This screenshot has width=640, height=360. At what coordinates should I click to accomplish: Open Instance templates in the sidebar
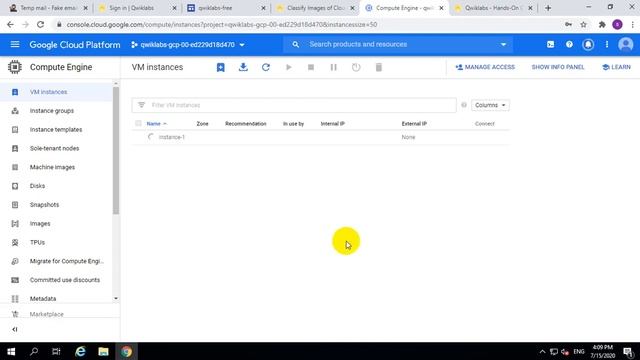56,129
